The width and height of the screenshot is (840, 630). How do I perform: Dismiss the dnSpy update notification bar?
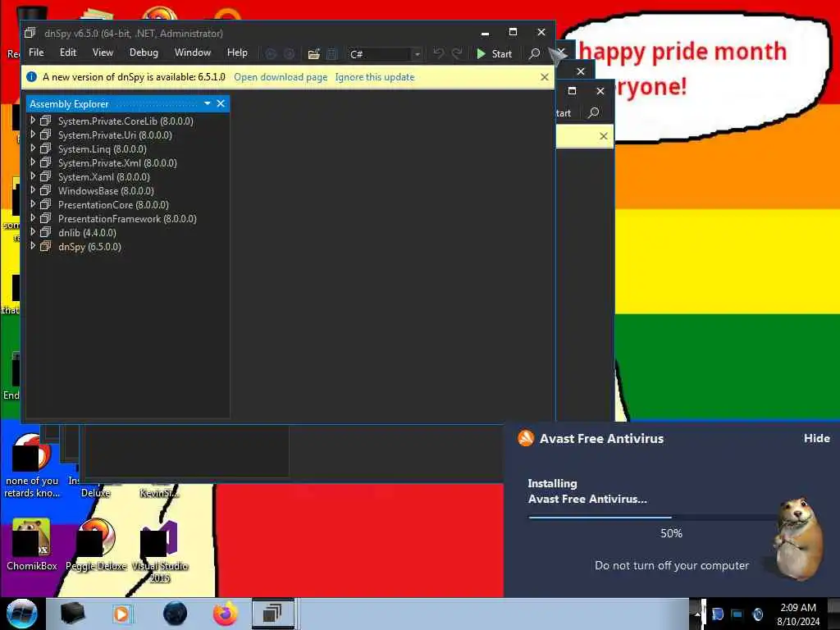545,77
